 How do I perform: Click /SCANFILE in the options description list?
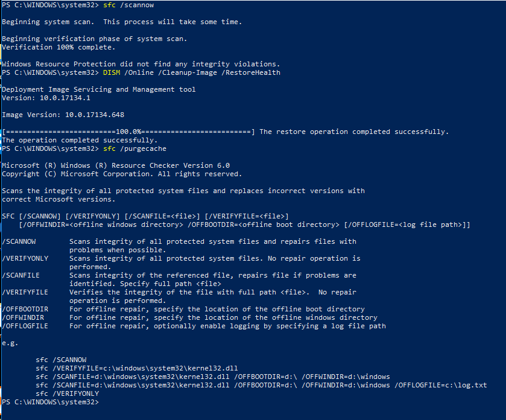[23, 275]
